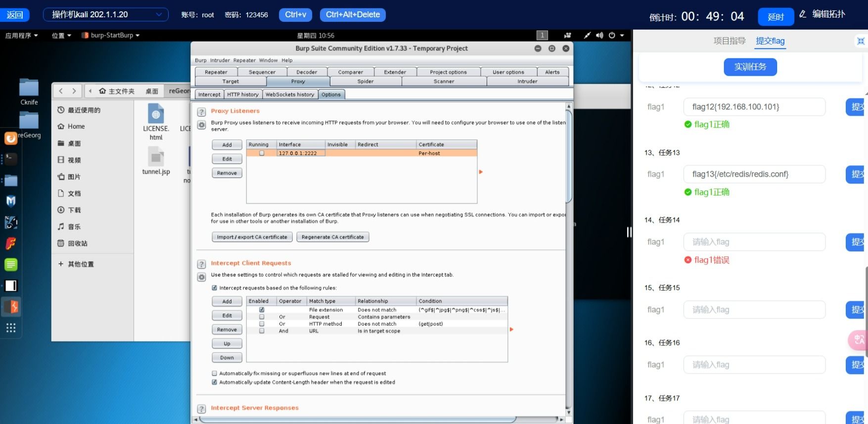Click the power icon in top bar
This screenshot has width=868, height=424.
coord(612,35)
